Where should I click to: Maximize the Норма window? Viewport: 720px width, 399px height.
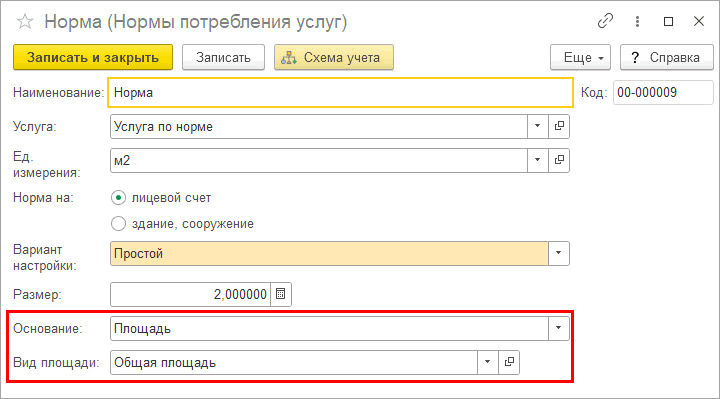tap(668, 21)
